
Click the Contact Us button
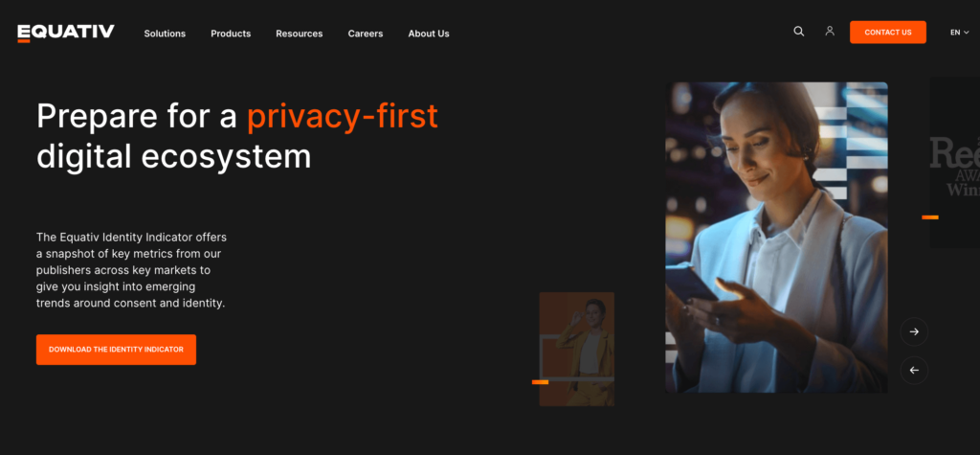pyautogui.click(x=887, y=33)
